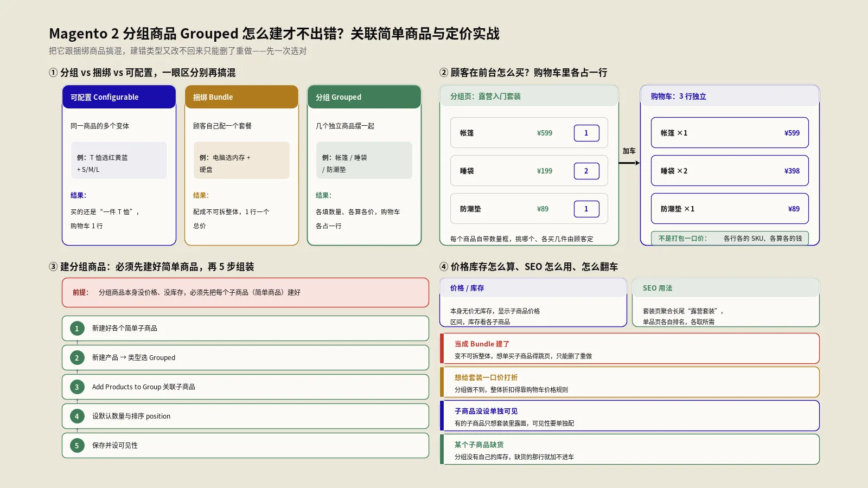Click the 某个子商品缺货 pitfall heading

(x=479, y=445)
